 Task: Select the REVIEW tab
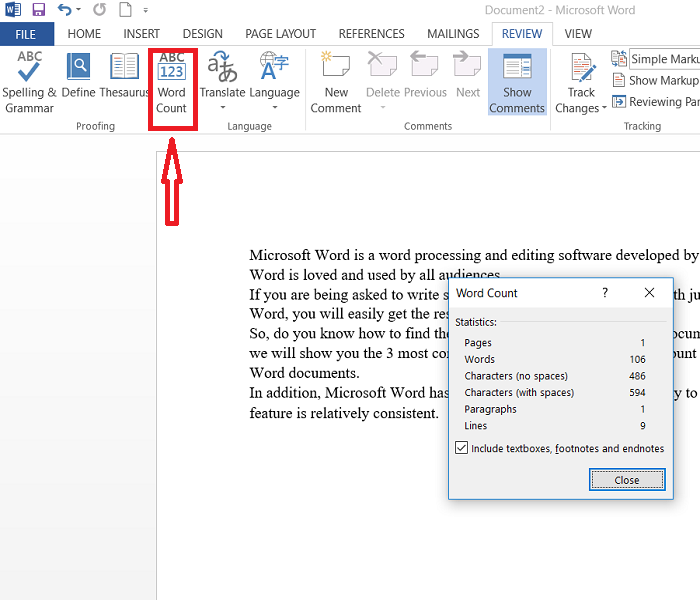522,34
